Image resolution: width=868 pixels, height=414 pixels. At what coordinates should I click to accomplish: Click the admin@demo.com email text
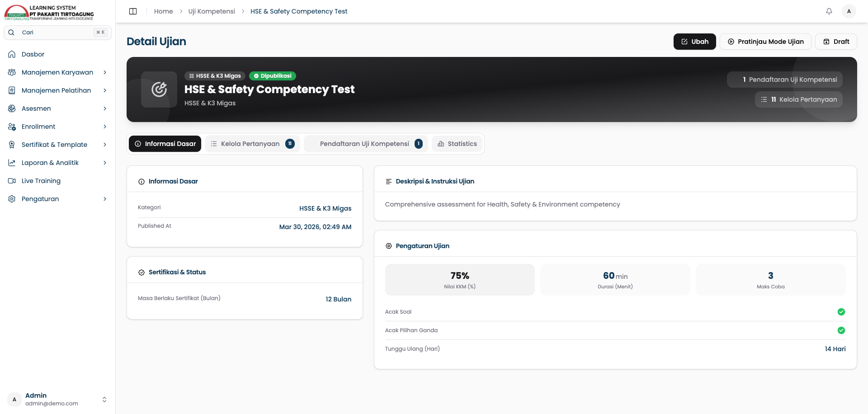click(52, 404)
